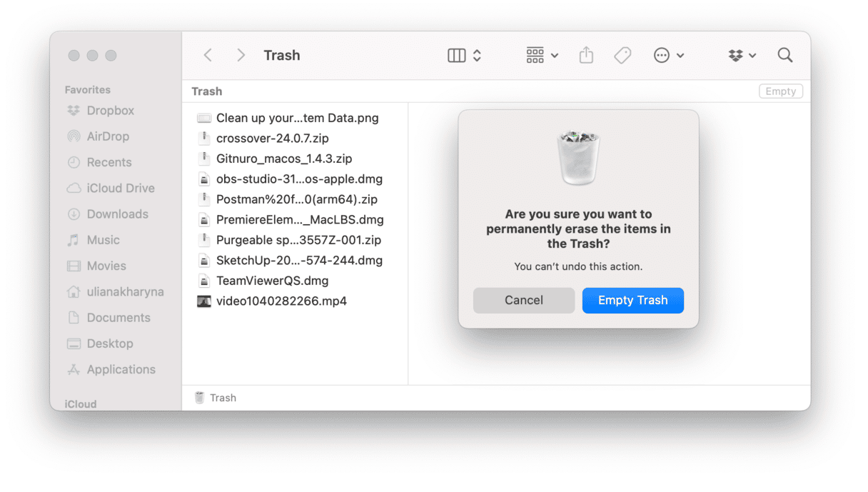868x492 pixels.
Task: Open the Finder search magnifier
Action: [x=785, y=56]
